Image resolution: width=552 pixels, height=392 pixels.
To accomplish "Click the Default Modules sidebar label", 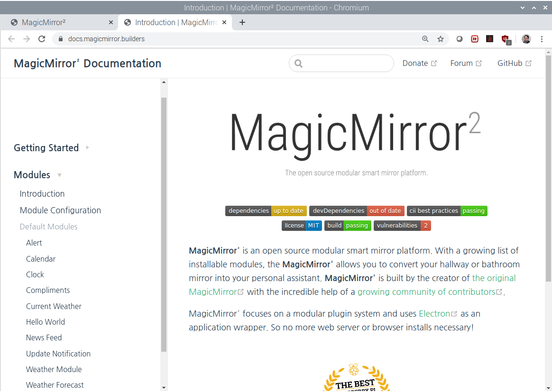I will (48, 227).
